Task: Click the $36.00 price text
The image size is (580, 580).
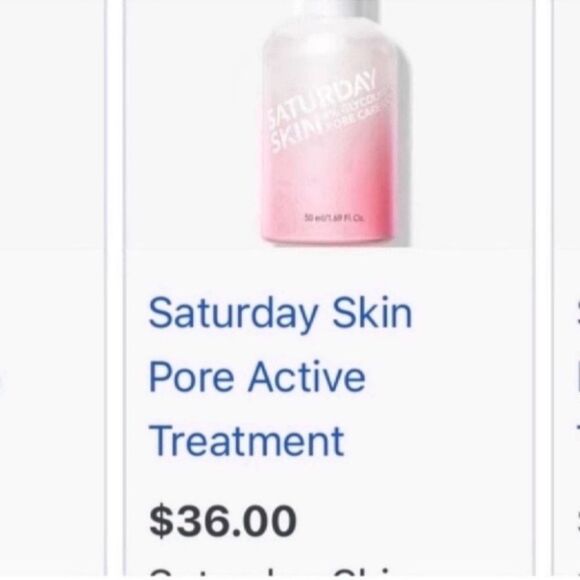Action: [x=223, y=521]
